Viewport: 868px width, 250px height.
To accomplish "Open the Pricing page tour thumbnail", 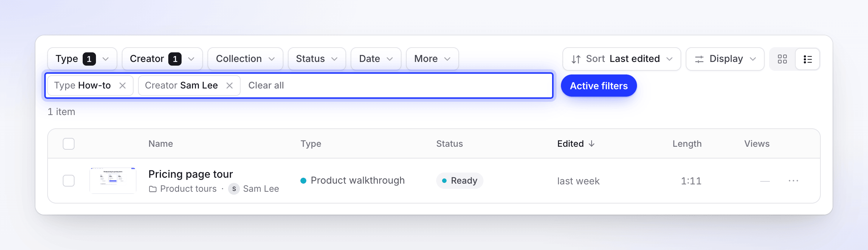I will (113, 181).
